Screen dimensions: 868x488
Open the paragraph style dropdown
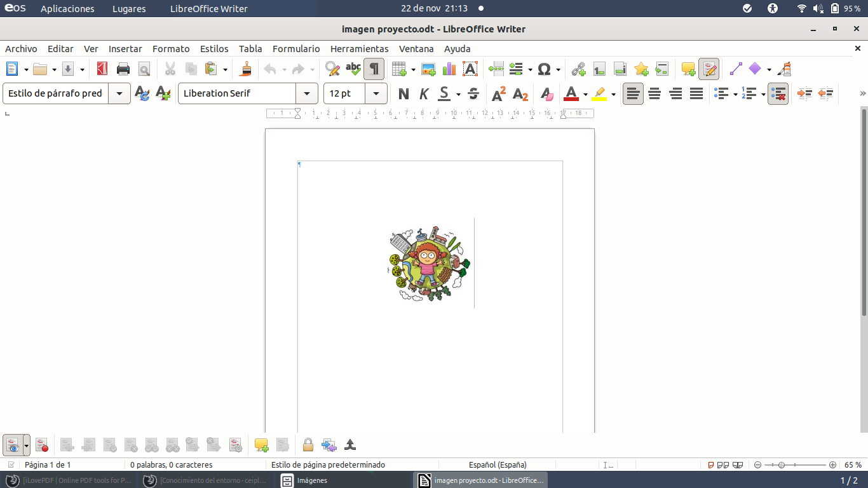pos(119,93)
